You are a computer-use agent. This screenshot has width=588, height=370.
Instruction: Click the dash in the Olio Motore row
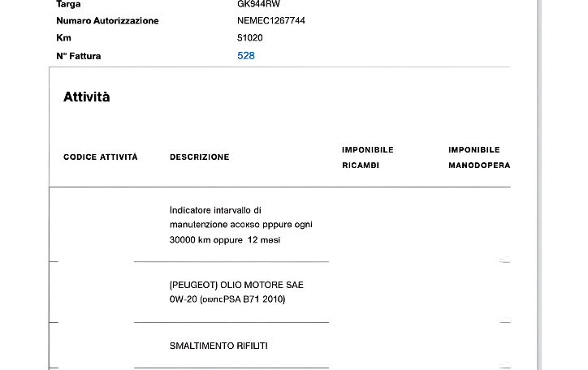(x=504, y=322)
